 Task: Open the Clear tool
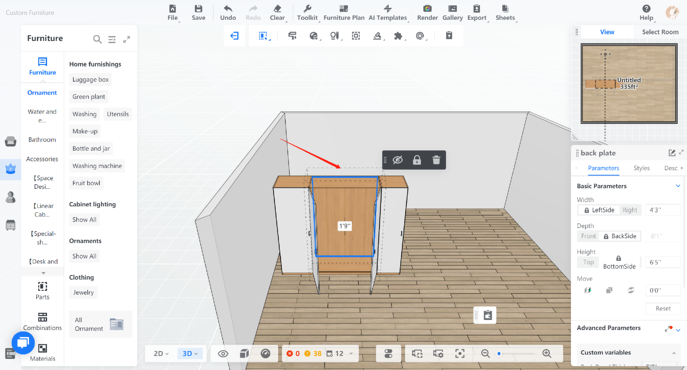pos(277,13)
